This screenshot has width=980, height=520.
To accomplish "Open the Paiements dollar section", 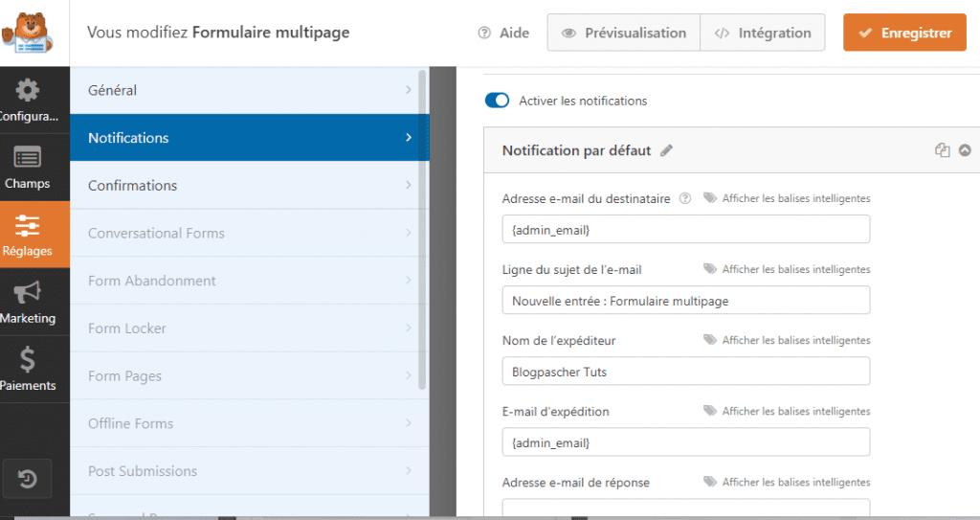I will tap(27, 370).
